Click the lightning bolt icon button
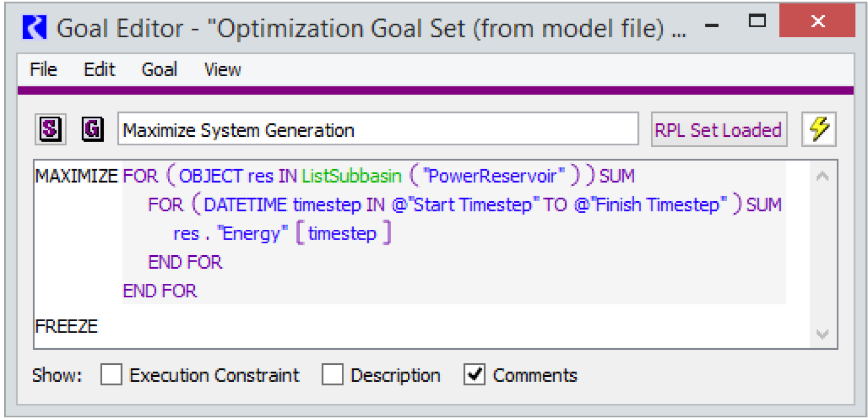Viewport: 868px width, 419px height. pyautogui.click(x=819, y=129)
